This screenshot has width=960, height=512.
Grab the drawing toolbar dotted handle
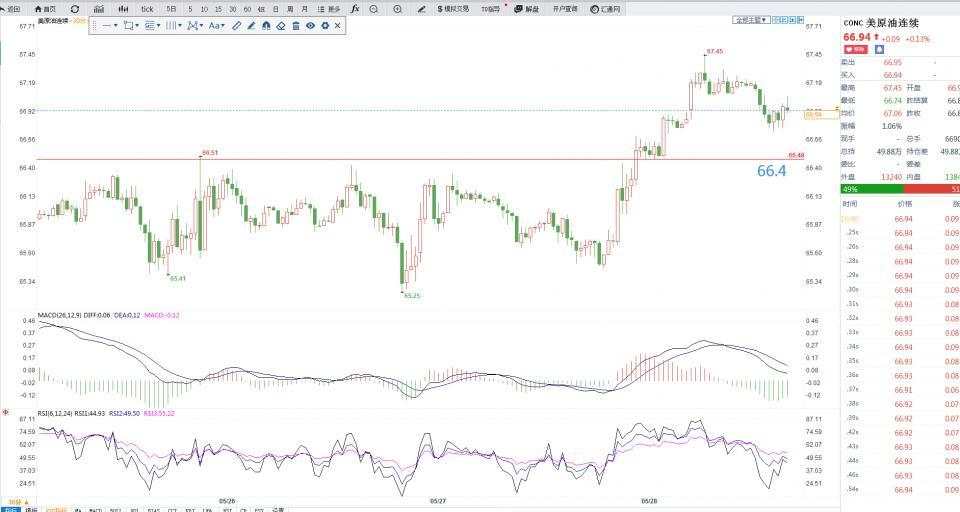coord(94,26)
